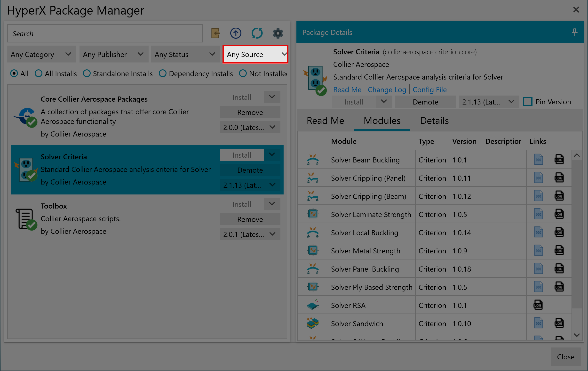Image resolution: width=588 pixels, height=371 pixels.
Task: Open LOG link for Solver Local Buckling
Action: pos(559,233)
